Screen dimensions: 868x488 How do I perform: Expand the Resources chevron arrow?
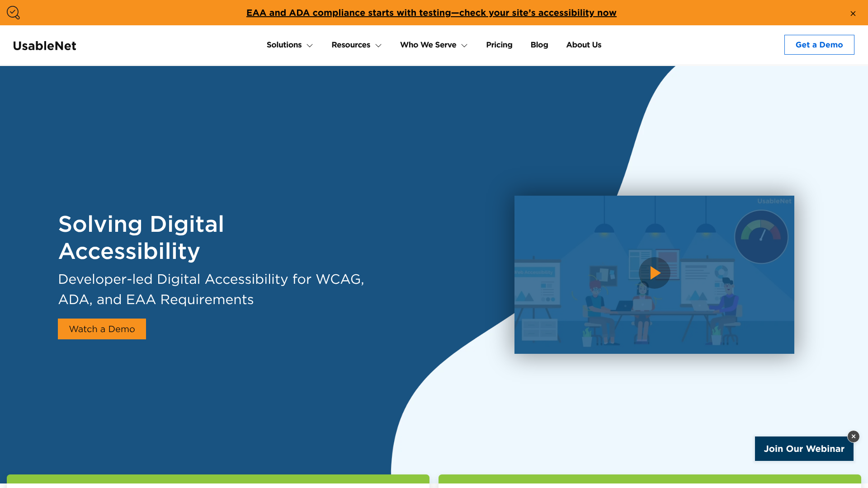378,46
